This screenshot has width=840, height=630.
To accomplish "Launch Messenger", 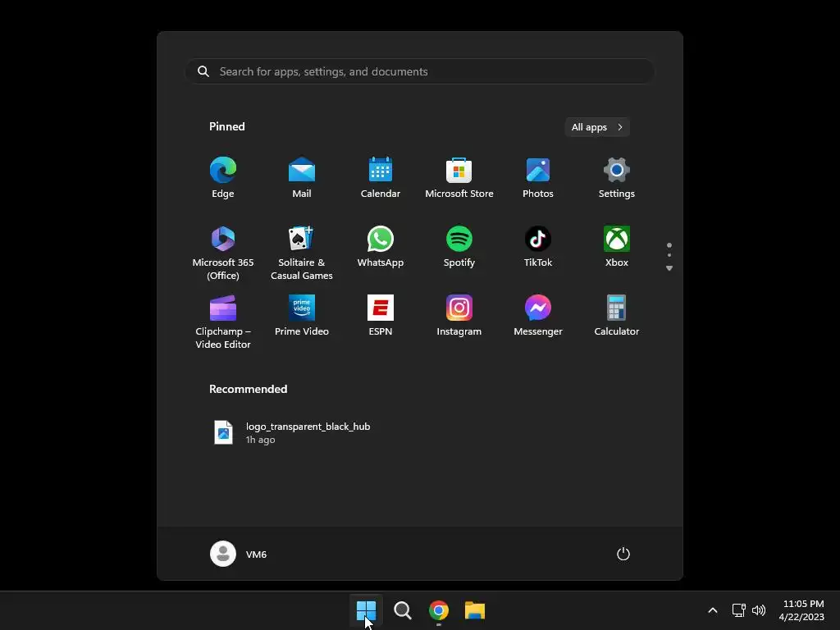I will point(538,316).
